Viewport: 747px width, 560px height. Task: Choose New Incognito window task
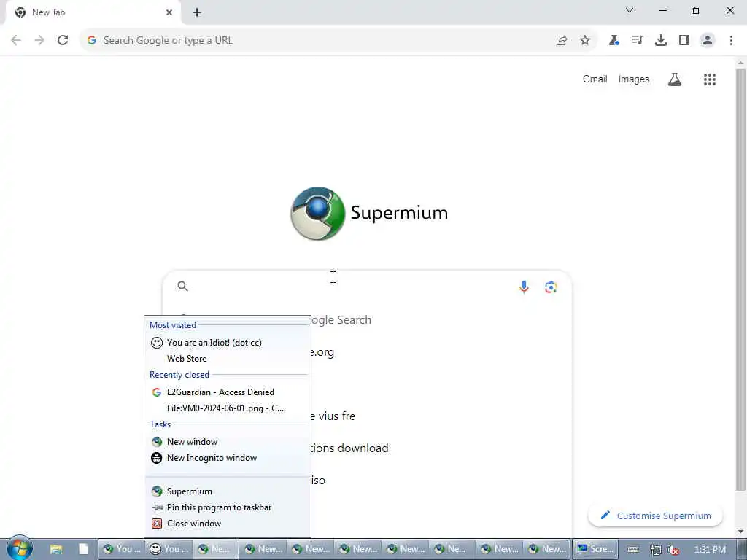tap(228, 458)
